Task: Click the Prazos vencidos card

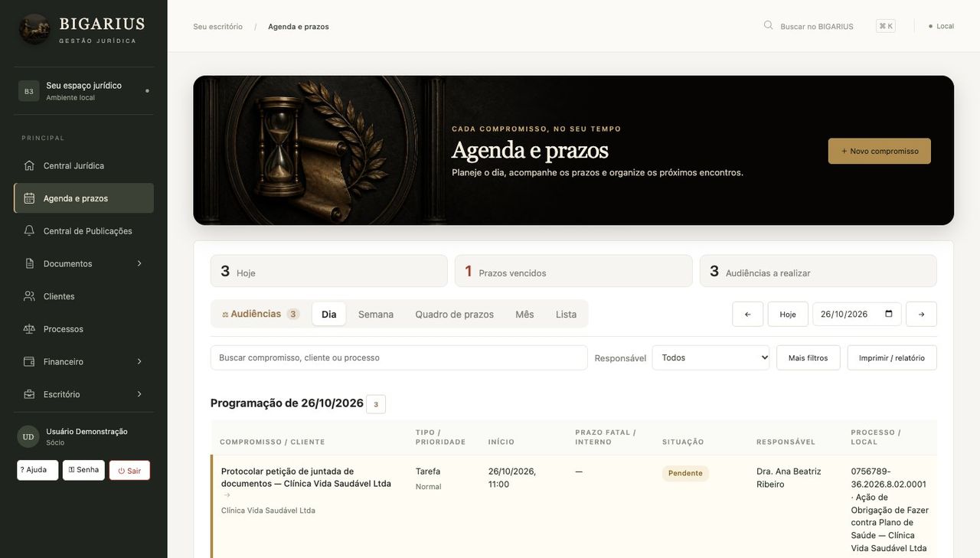Action: 573,271
